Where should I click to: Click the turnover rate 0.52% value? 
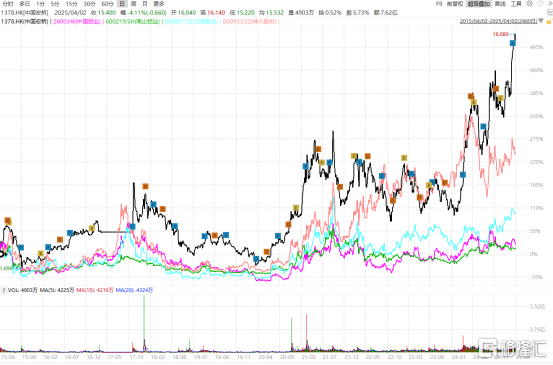click(x=333, y=13)
